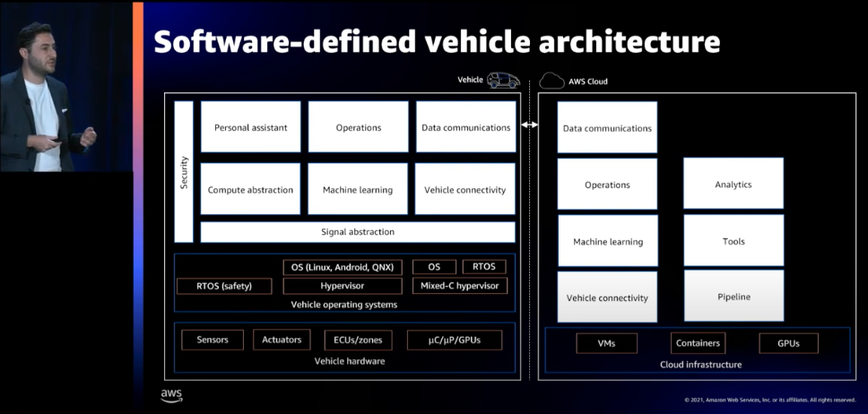Click the vertical Security bar

[x=184, y=171]
